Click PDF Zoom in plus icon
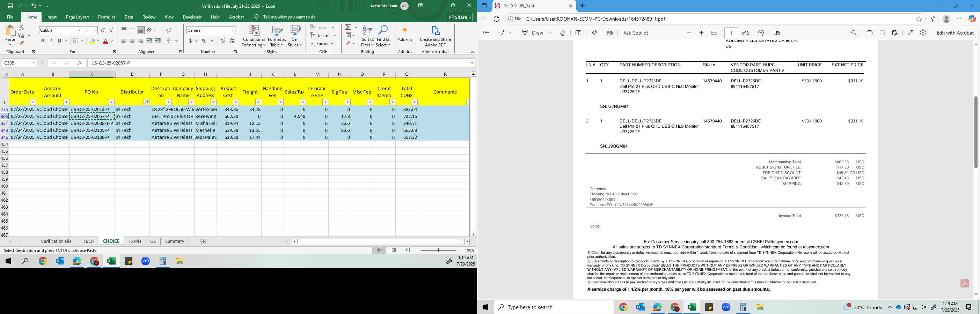 point(701,33)
